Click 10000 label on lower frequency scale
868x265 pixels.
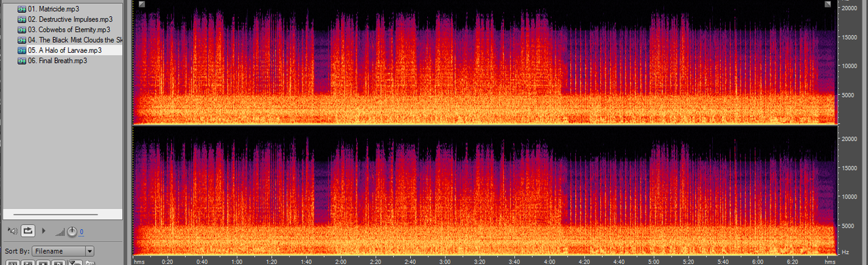click(x=850, y=197)
